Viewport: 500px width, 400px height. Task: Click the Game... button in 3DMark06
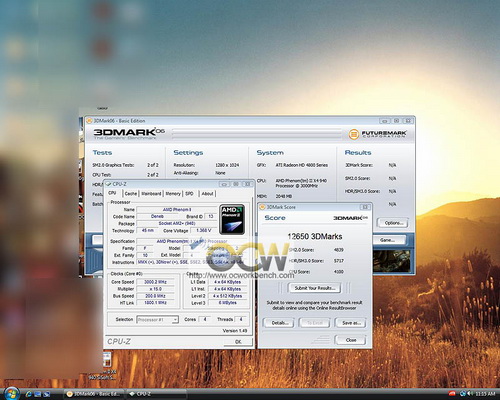coord(387,240)
